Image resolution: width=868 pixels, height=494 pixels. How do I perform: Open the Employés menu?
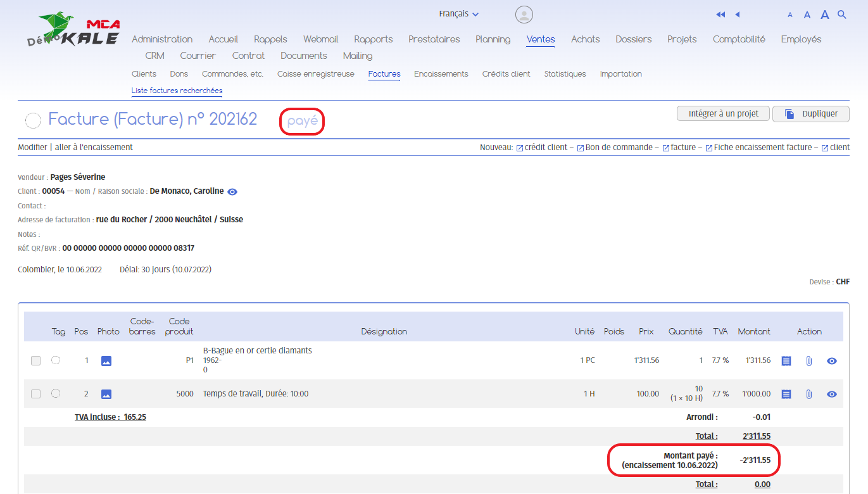801,39
